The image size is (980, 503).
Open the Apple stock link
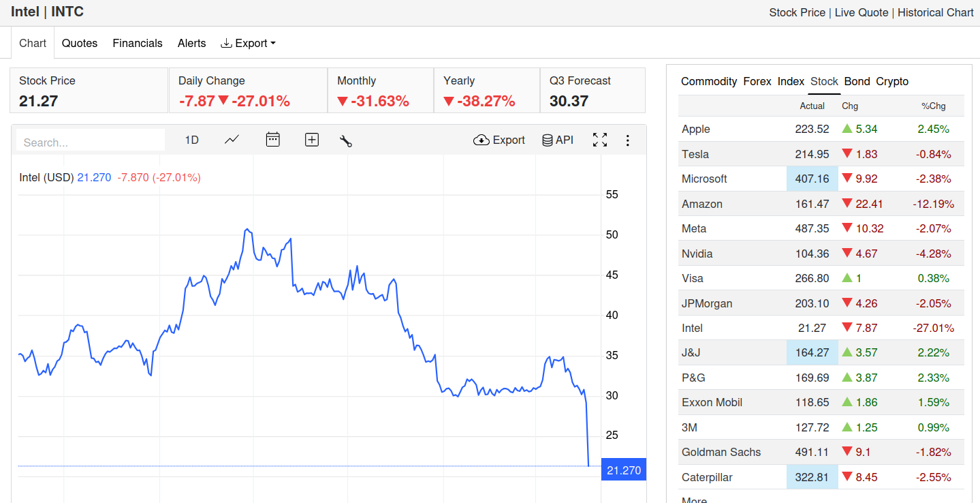(696, 129)
